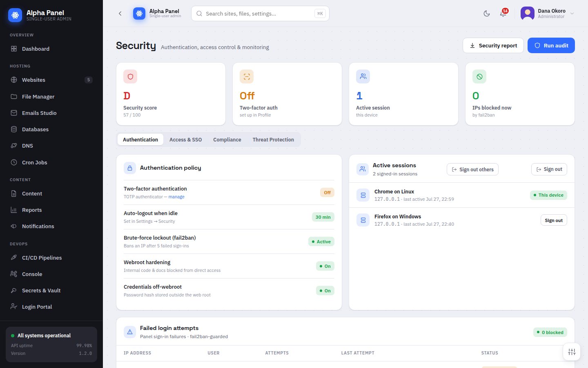
Task: Click the STATUS column header
Action: (490, 353)
